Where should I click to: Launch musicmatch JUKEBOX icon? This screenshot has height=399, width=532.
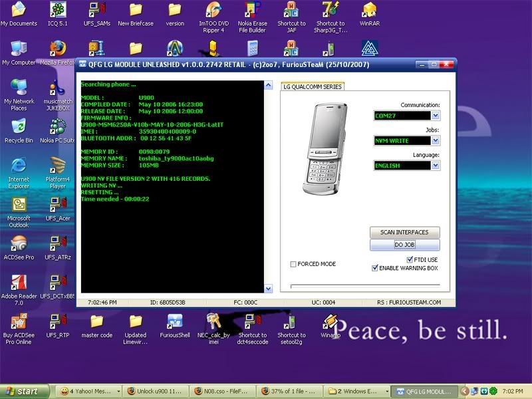(x=58, y=95)
